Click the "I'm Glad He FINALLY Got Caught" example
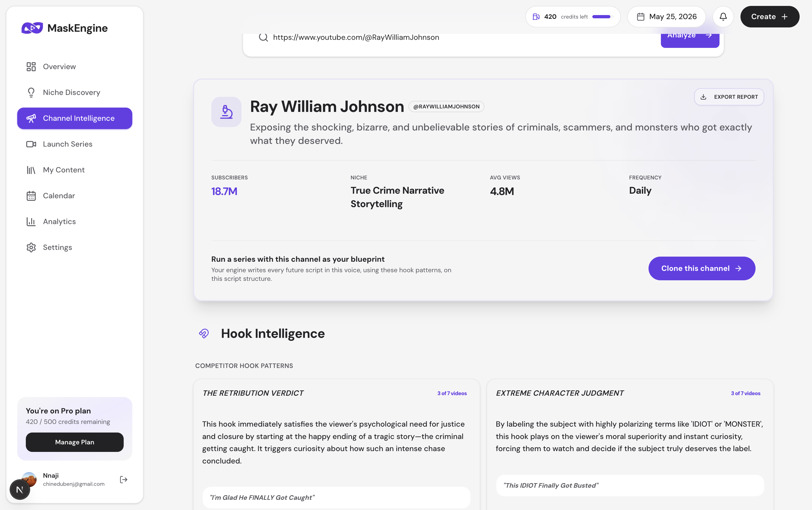Viewport: 812px width, 510px height. [336, 498]
